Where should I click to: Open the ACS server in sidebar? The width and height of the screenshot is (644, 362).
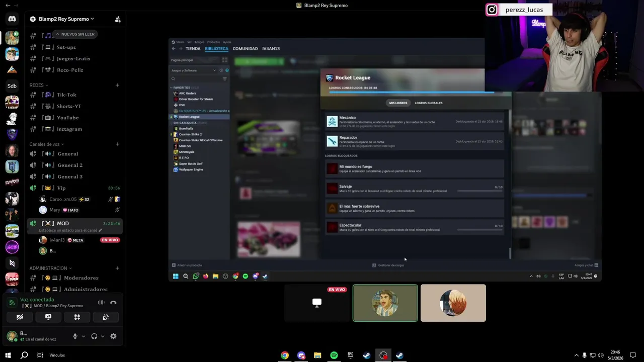click(12, 247)
